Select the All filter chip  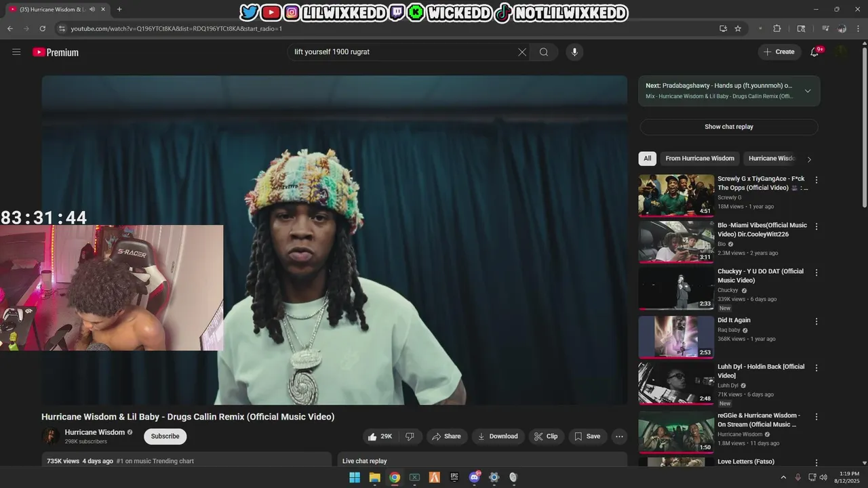pyautogui.click(x=647, y=159)
